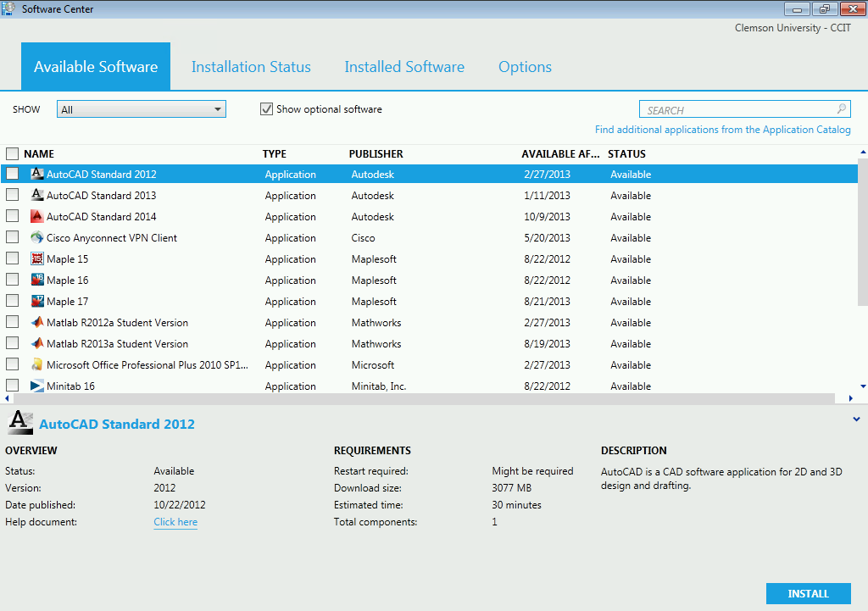This screenshot has height=611, width=868.
Task: Tick the Matlab R2012a Student Version checkbox
Action: coord(12,322)
